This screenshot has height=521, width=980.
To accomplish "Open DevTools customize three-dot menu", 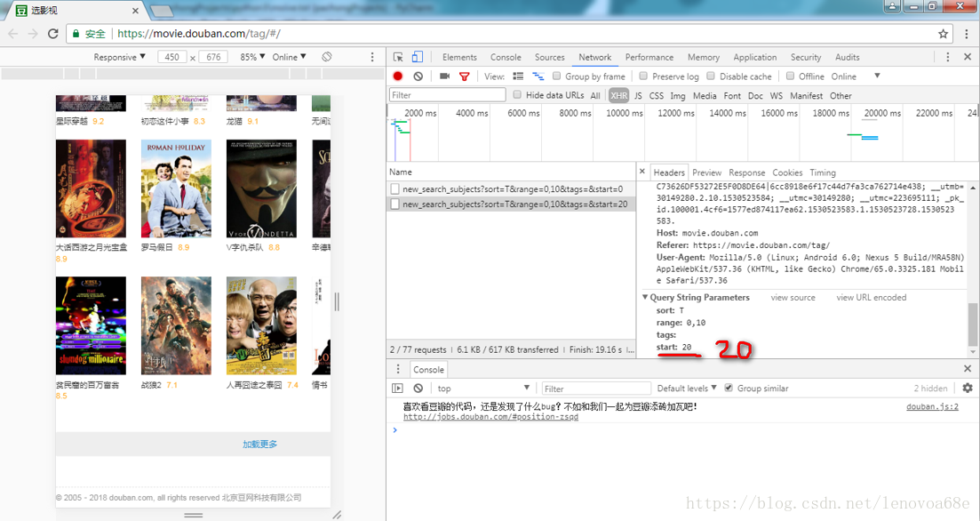I will click(x=947, y=57).
